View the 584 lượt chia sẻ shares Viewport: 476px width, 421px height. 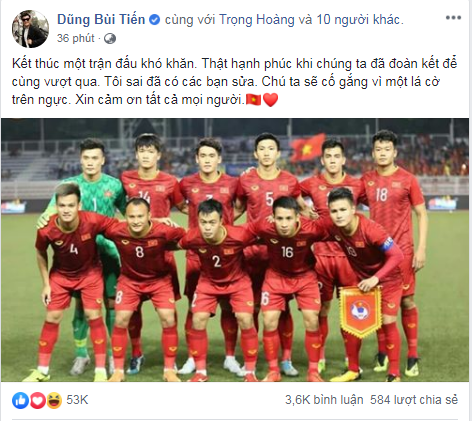[414, 400]
